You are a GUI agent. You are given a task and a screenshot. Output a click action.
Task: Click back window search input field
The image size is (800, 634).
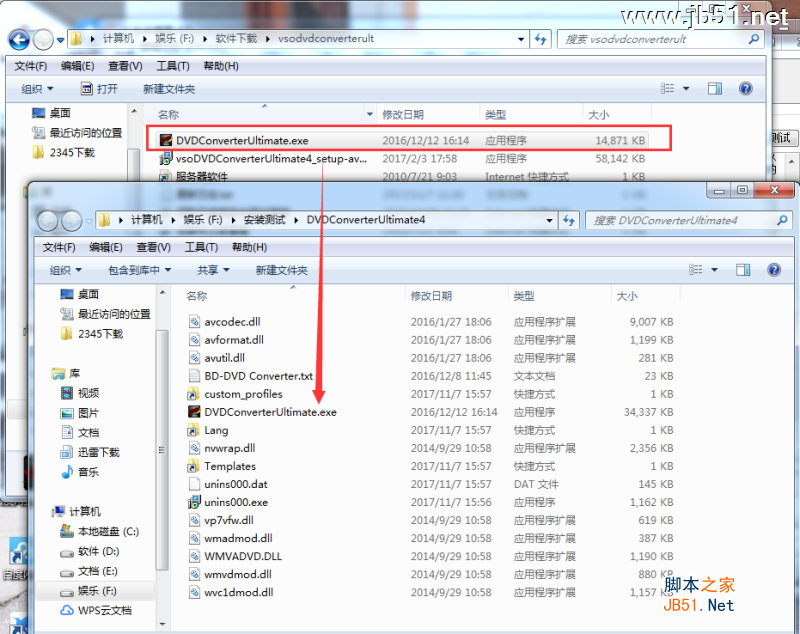click(x=661, y=39)
